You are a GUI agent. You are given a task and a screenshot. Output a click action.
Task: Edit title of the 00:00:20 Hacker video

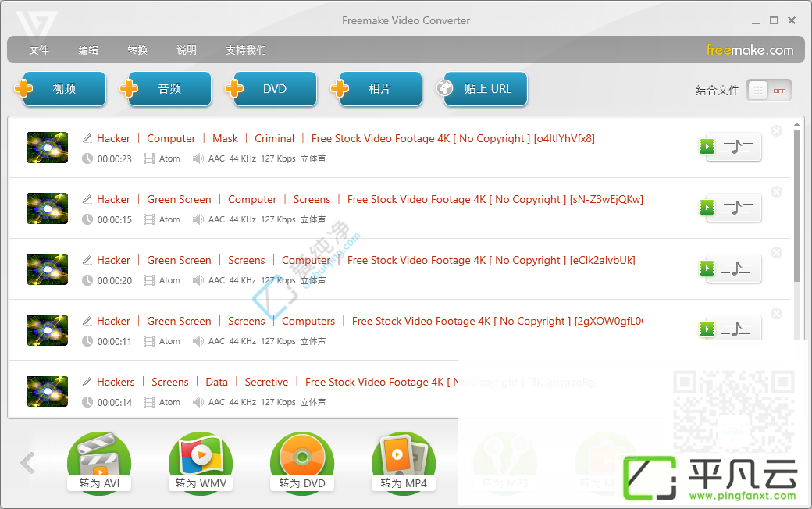(x=87, y=260)
